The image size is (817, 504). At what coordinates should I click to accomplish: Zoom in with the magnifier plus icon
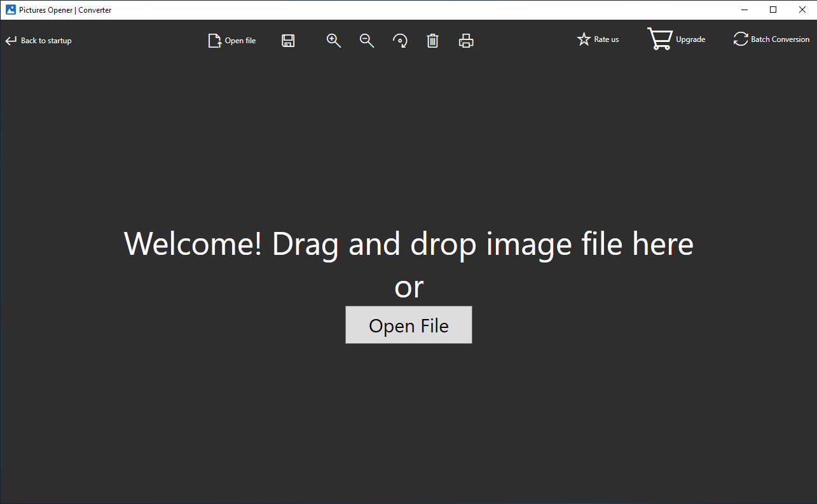click(x=334, y=41)
